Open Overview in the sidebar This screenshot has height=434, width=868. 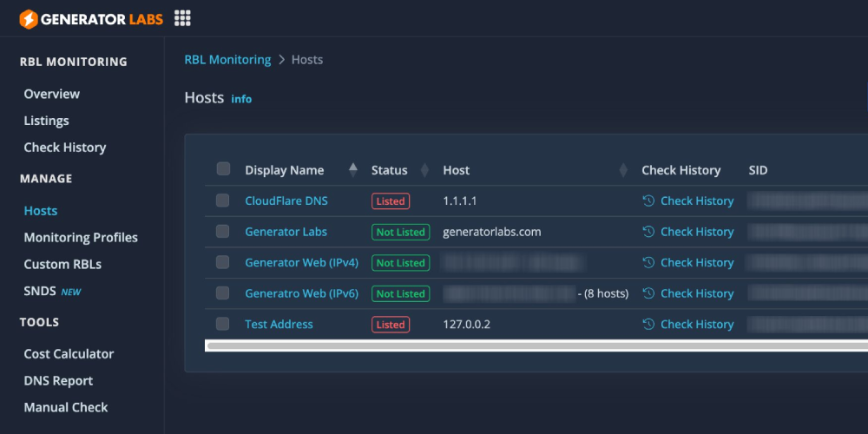[x=52, y=94]
